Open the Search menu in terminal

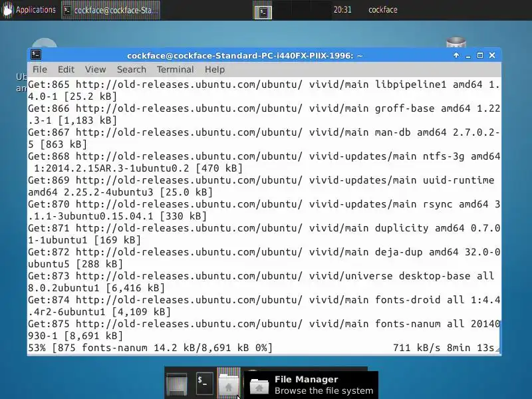coord(131,69)
